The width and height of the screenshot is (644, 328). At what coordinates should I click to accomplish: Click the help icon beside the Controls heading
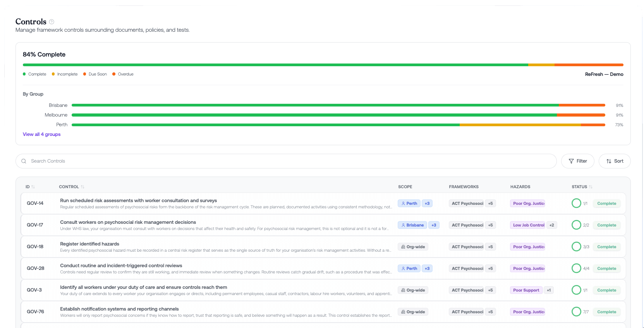tap(52, 22)
